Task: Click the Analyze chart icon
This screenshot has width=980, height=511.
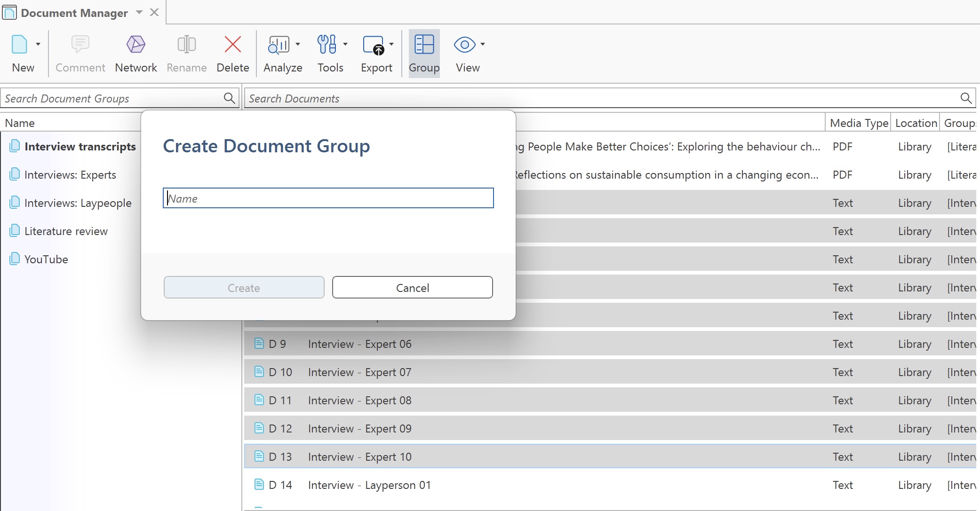Action: pos(279,45)
